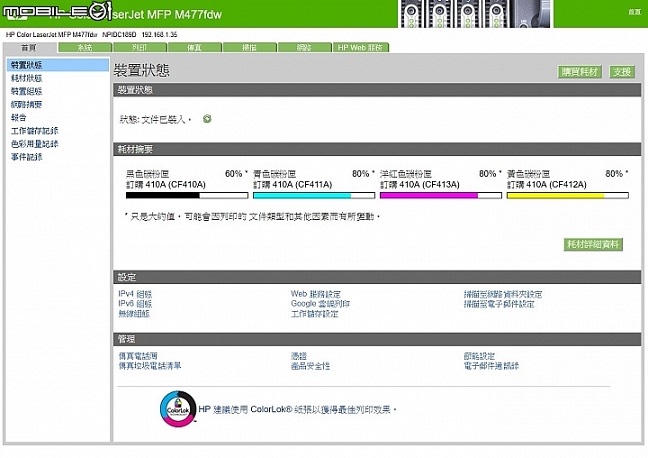Open the 傳真垃圾電話清單 link
The height and width of the screenshot is (458, 648).
point(150,366)
